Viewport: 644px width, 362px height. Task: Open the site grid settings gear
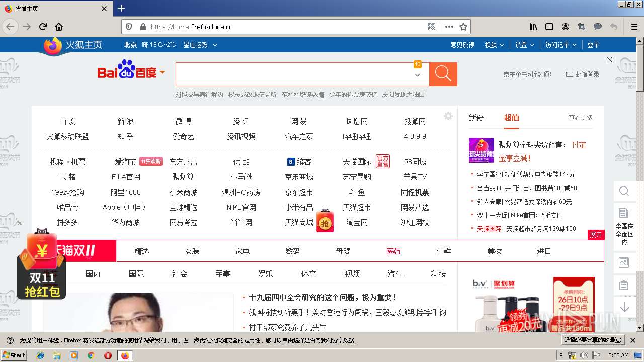click(x=448, y=116)
